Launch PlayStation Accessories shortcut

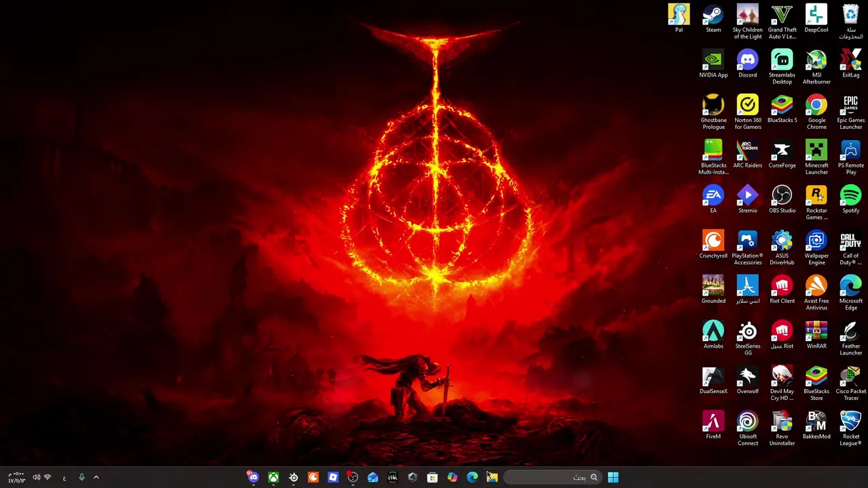tap(747, 248)
